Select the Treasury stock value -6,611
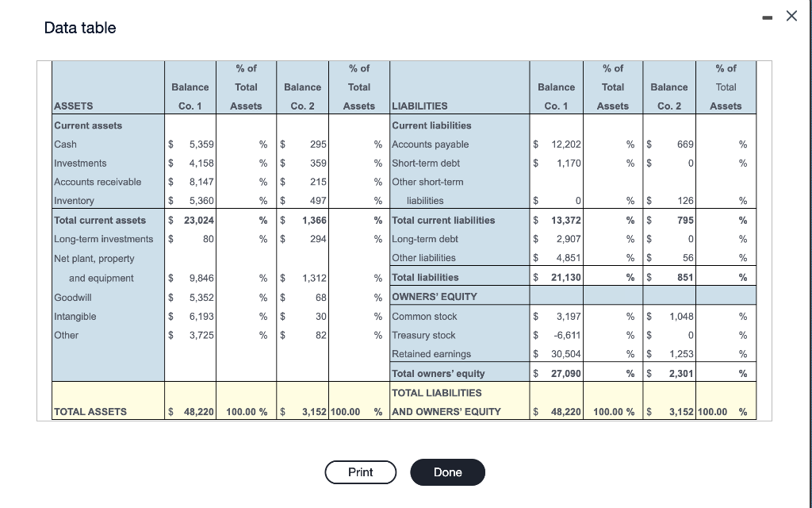This screenshot has width=812, height=508. point(567,335)
